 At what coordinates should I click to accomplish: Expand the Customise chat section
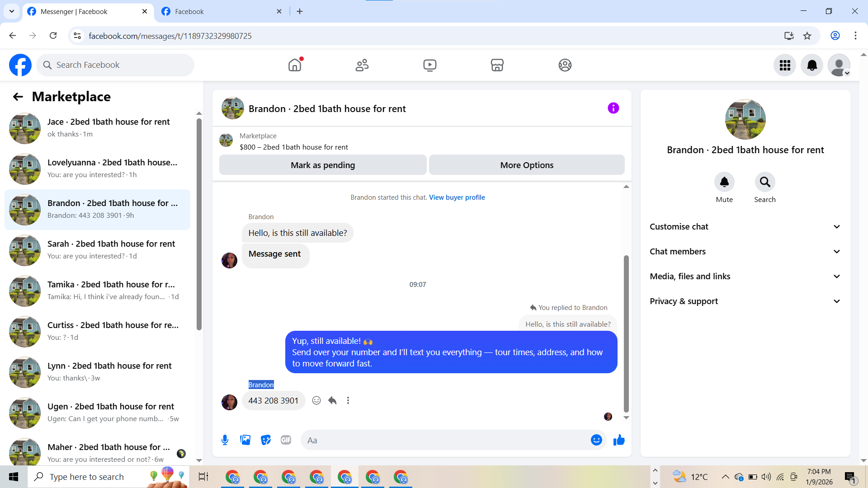[x=745, y=227]
